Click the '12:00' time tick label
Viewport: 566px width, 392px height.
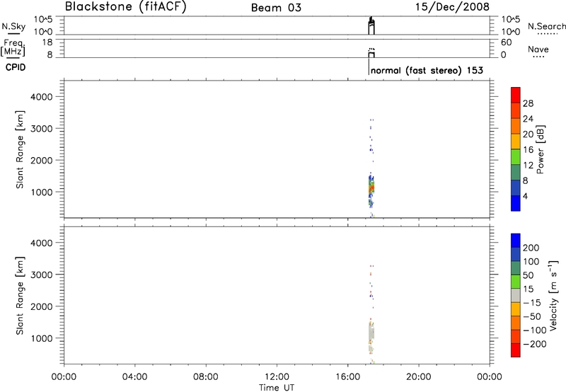277,377
